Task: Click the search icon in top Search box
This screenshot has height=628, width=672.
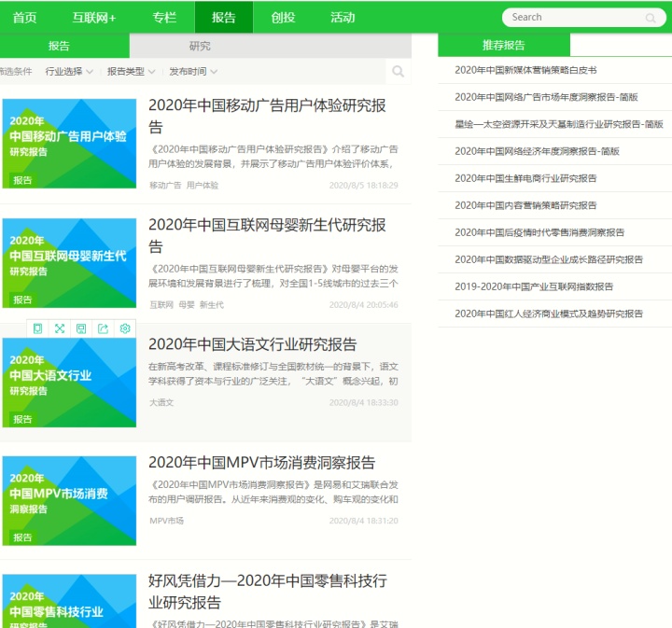Action: coord(651,18)
